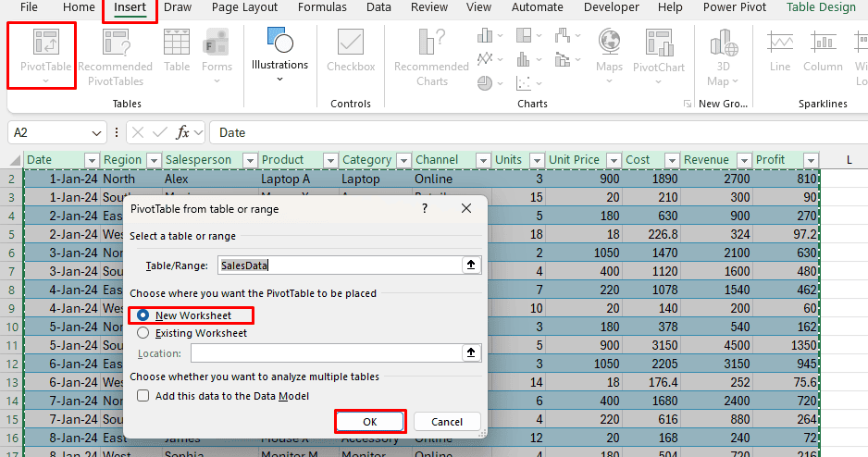The height and width of the screenshot is (457, 868).
Task: Switch to the Home tab
Action: [79, 7]
